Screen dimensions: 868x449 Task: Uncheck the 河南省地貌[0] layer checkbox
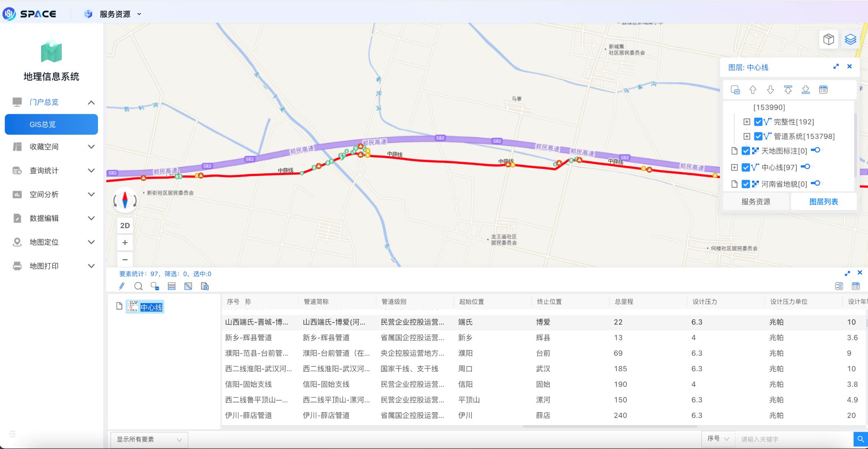click(746, 184)
